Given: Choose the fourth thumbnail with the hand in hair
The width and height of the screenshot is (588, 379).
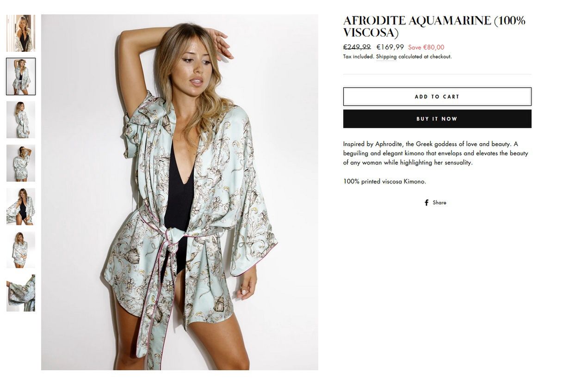Looking at the screenshot, I should coord(21,163).
